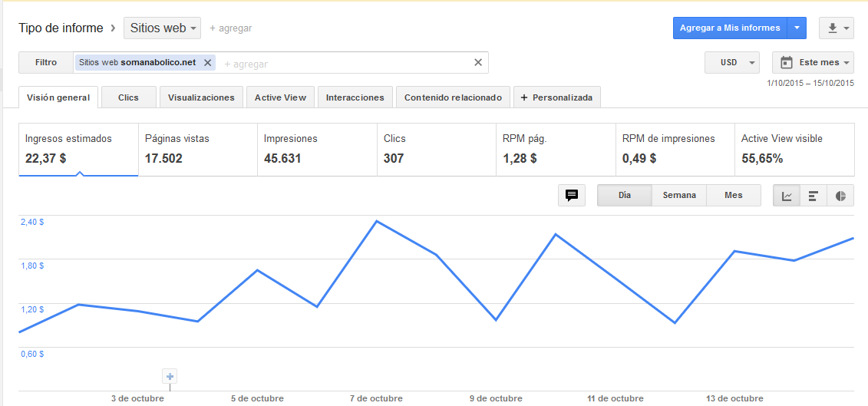Viewport: 868px width, 406px height.
Task: Select the RPM de impresiones metric card
Action: tap(675, 150)
